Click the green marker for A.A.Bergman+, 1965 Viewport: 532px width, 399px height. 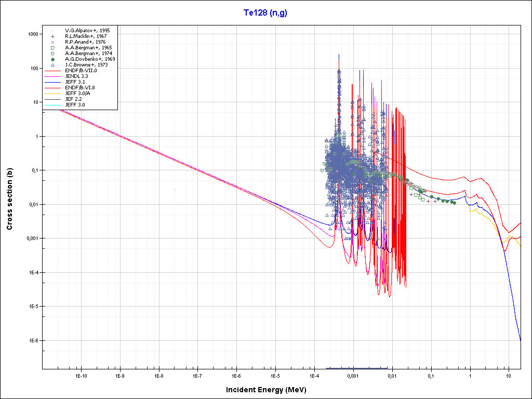point(53,48)
